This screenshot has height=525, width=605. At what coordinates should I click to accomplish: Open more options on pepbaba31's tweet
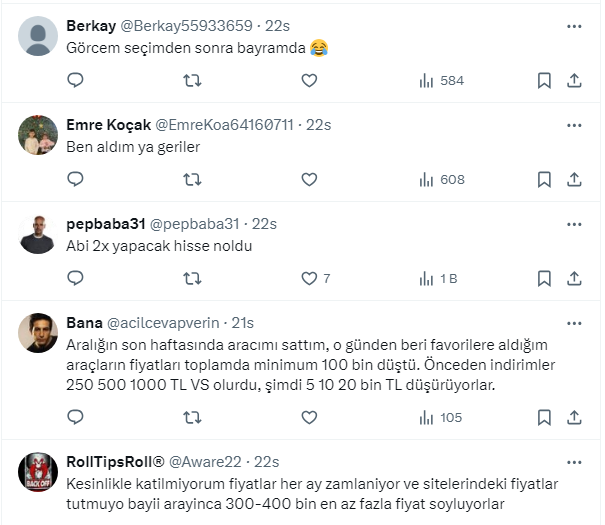point(574,224)
